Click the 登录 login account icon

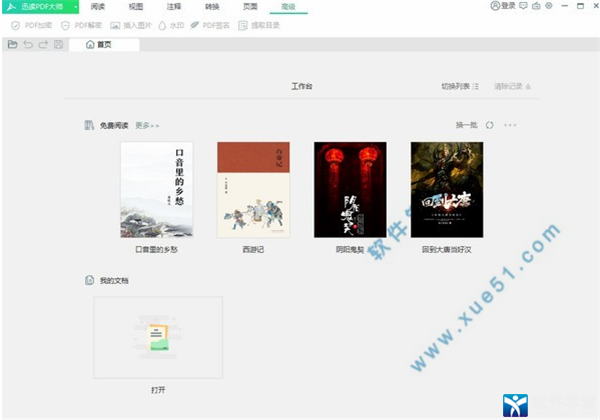pyautogui.click(x=503, y=6)
